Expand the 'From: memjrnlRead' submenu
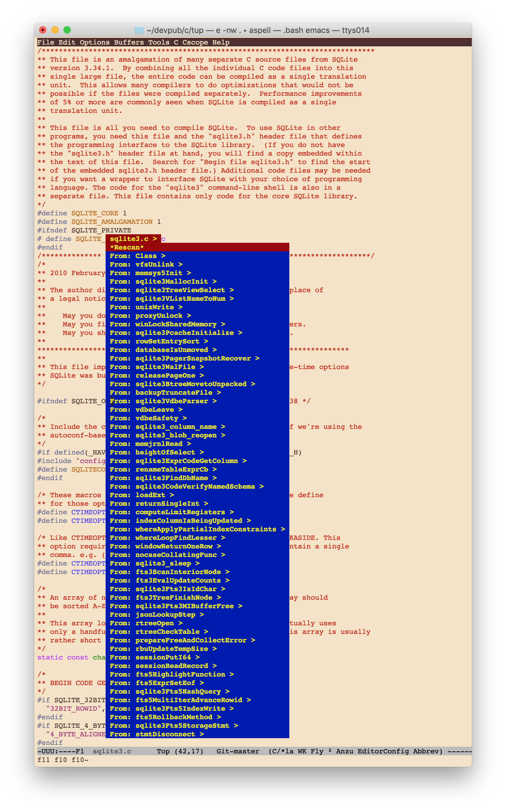 point(197,444)
